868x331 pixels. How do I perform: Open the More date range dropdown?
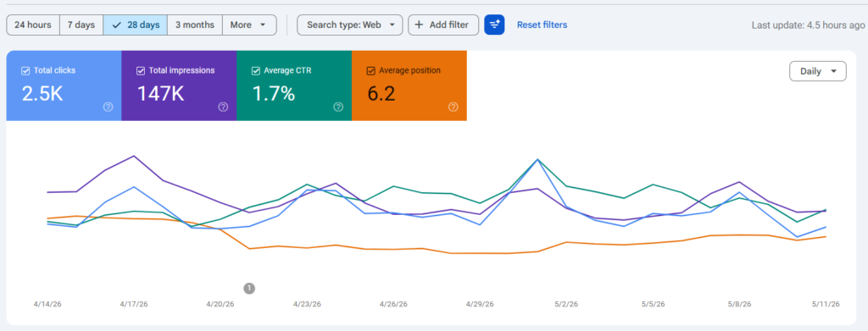[249, 25]
